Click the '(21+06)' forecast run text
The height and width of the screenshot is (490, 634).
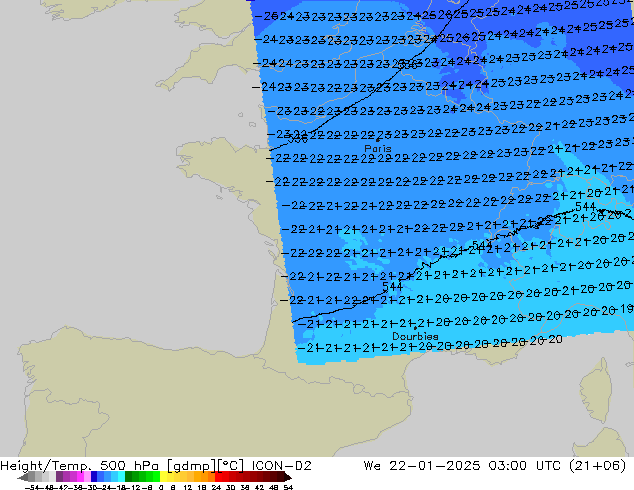[x=598, y=466]
